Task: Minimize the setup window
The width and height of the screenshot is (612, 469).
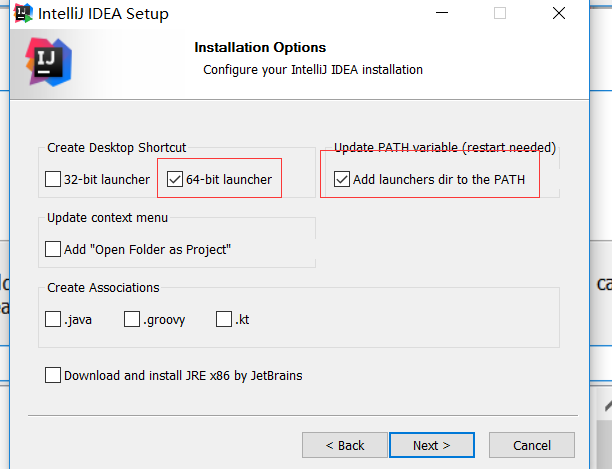Action: pyautogui.click(x=442, y=14)
